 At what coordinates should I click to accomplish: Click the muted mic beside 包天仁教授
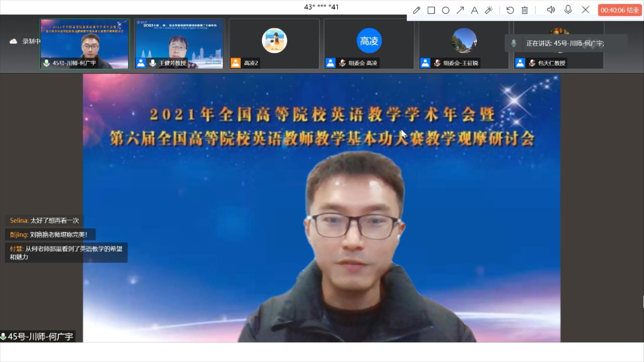coord(532,63)
